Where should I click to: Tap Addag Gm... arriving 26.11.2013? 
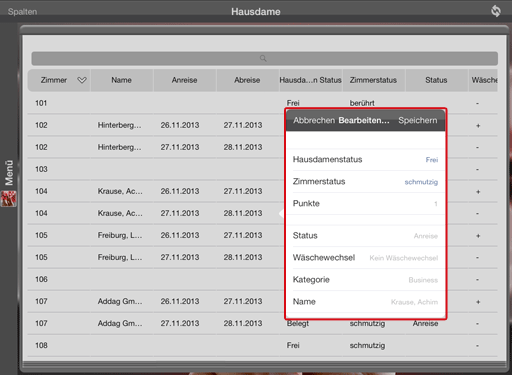coord(120,301)
